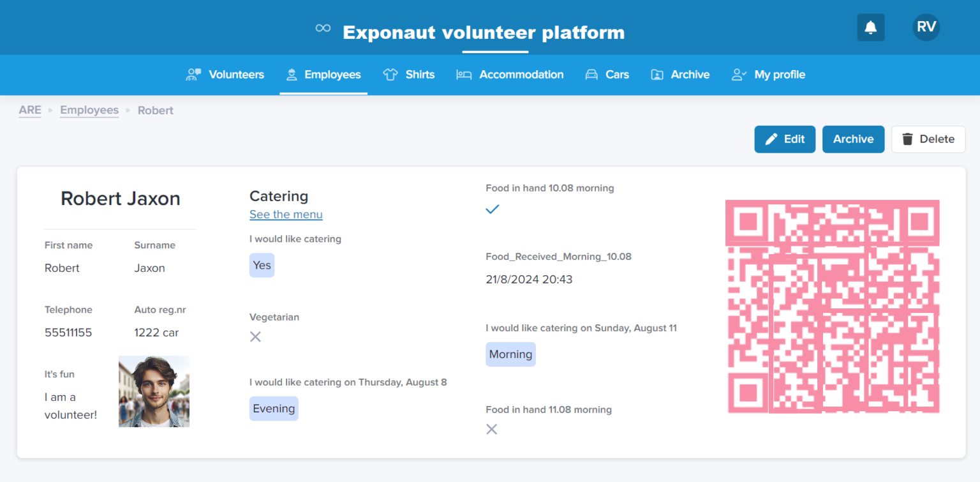Click the pencil icon in Edit button
Image resolution: width=980 pixels, height=482 pixels.
pos(771,139)
